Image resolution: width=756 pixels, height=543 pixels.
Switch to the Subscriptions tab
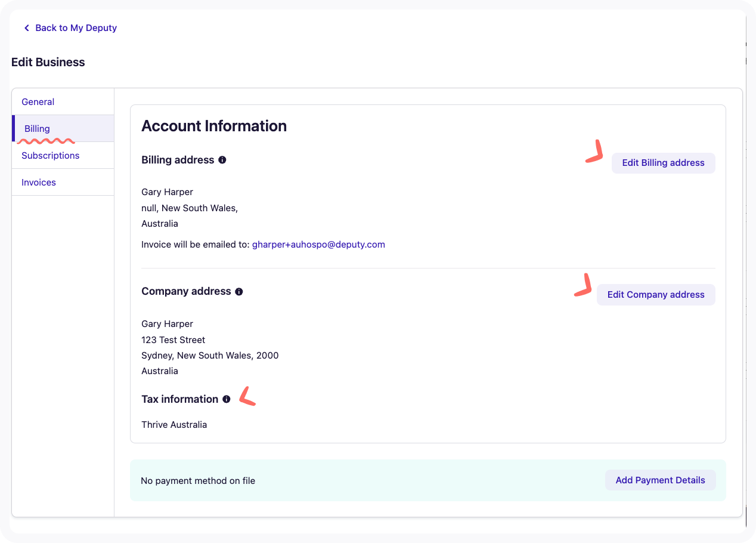click(63, 155)
